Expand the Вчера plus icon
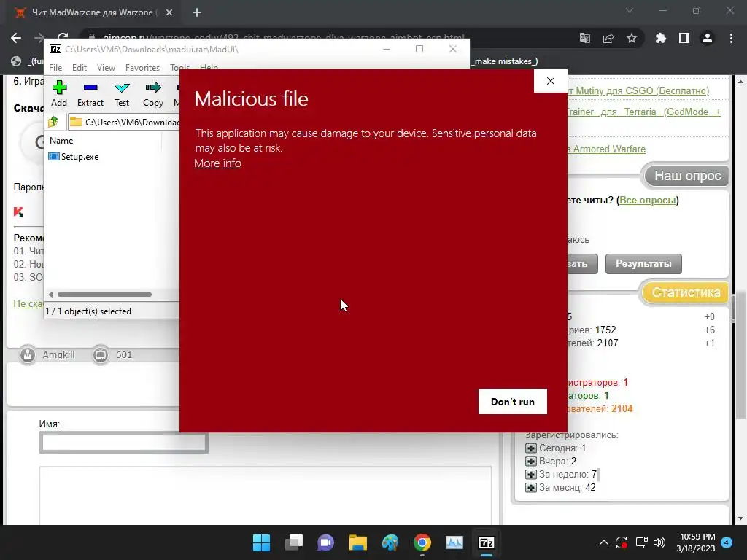The image size is (747, 560). point(530,462)
